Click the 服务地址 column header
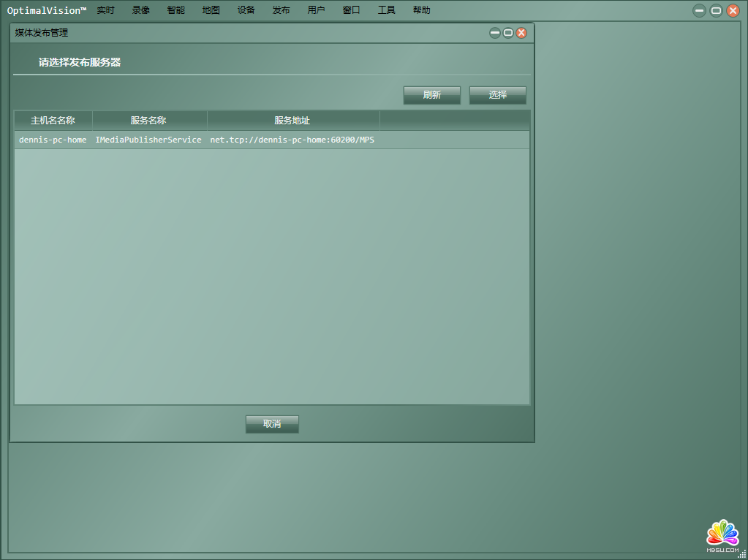Image resolution: width=748 pixels, height=560 pixels. pos(292,121)
